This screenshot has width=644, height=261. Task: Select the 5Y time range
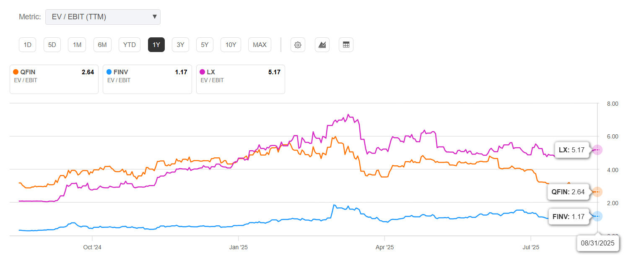205,44
